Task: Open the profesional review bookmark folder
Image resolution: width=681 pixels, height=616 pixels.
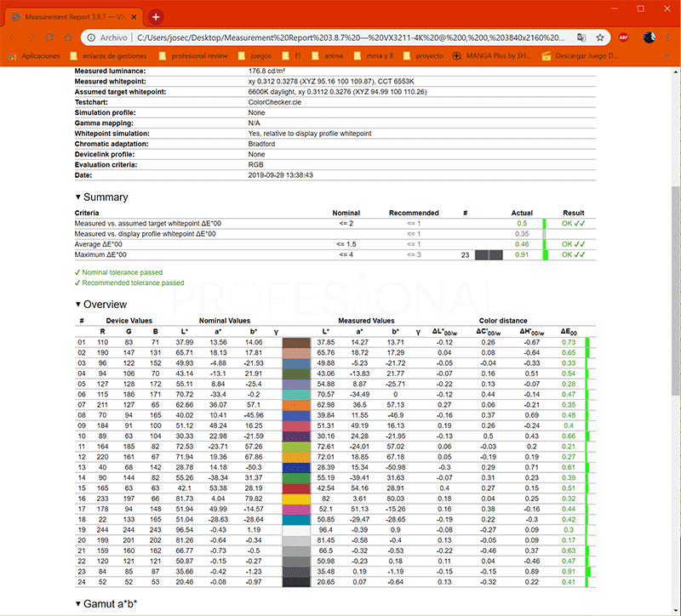Action: 193,56
